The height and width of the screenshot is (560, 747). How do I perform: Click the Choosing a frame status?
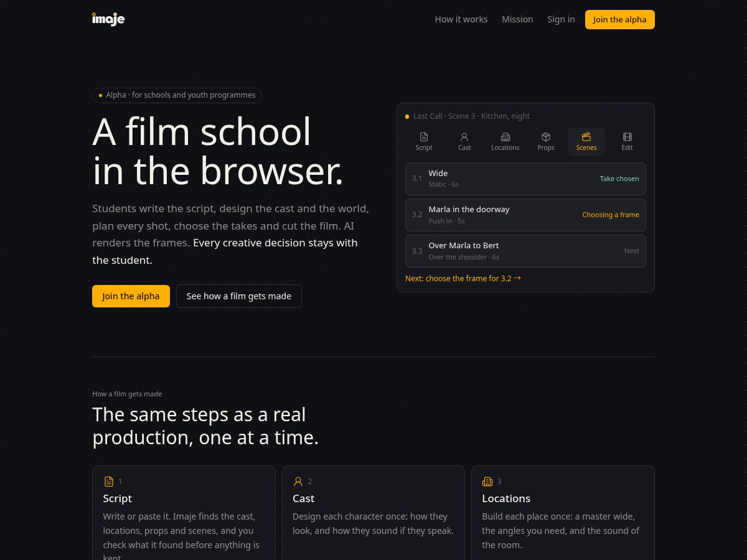click(x=611, y=215)
